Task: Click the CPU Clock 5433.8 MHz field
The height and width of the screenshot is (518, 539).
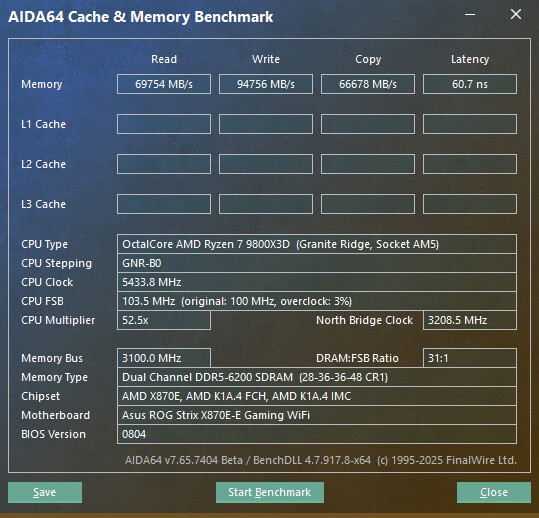Action: click(317, 282)
